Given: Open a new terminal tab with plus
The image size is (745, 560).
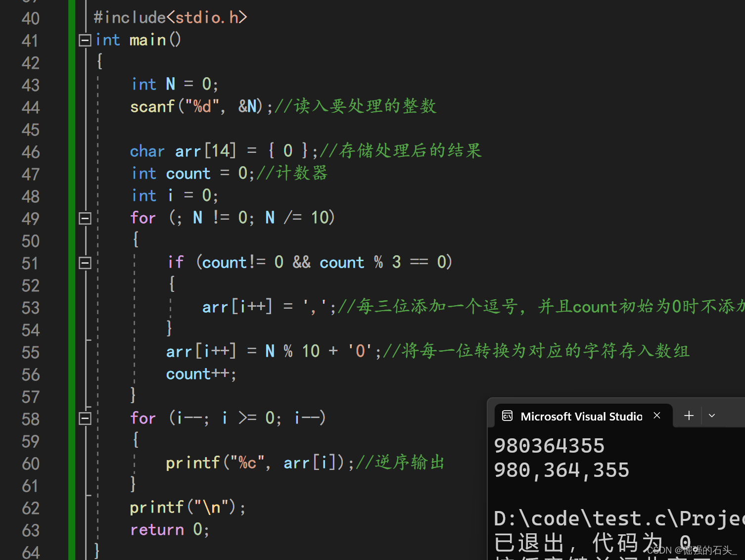Looking at the screenshot, I should click(689, 416).
